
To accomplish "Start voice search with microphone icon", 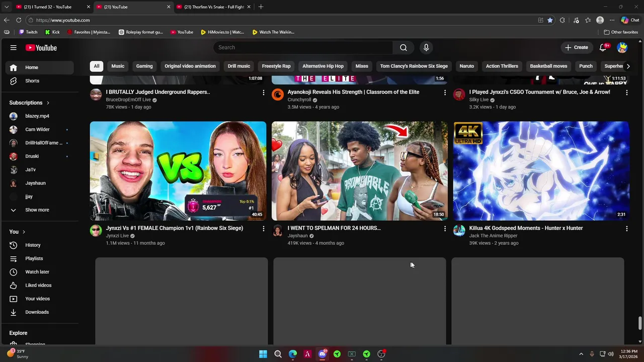I will point(426,47).
